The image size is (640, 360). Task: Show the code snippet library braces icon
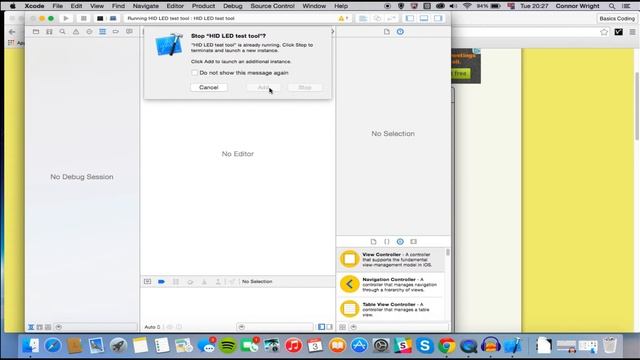point(387,242)
